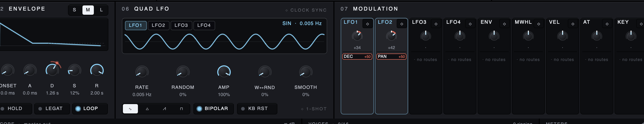This screenshot has height=124, width=644.
Task: Click the envelope Attack (A) knob
Action: 30,70
